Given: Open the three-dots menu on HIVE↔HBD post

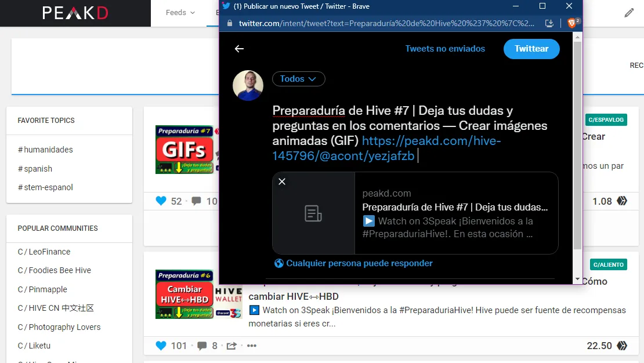Looking at the screenshot, I should (252, 346).
